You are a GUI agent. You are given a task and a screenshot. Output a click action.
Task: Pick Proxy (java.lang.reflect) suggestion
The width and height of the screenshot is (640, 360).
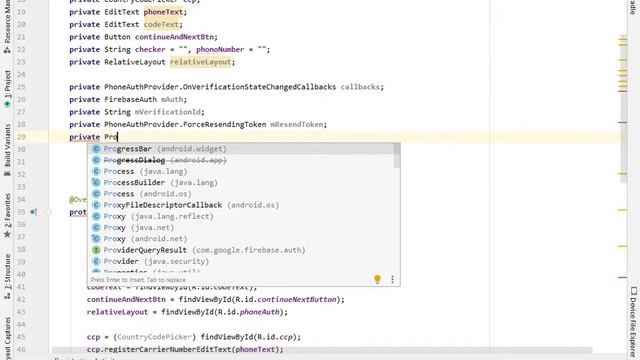(241, 216)
